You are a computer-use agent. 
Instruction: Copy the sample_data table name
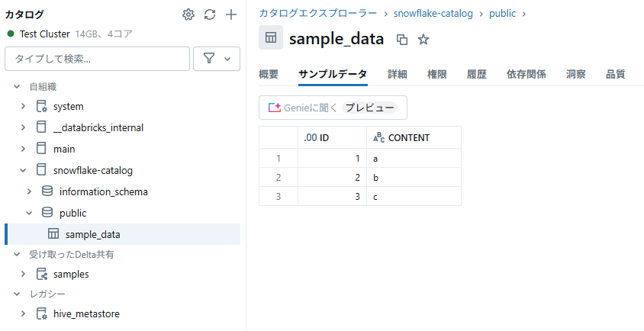click(402, 39)
